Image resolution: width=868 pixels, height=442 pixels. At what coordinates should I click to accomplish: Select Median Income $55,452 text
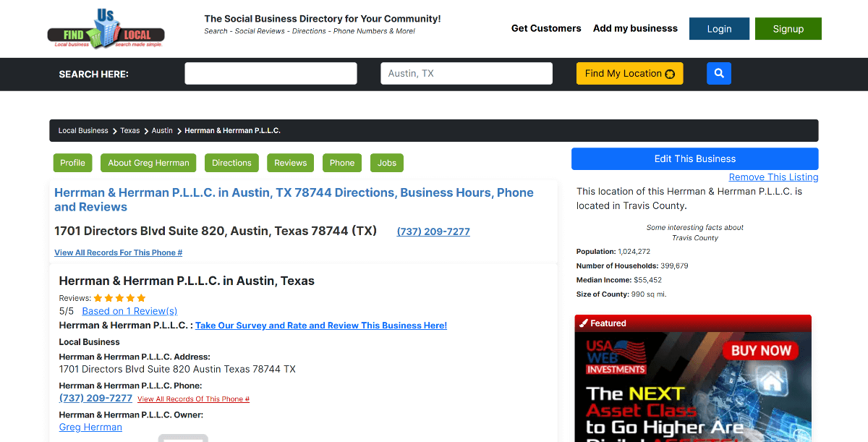pyautogui.click(x=619, y=280)
